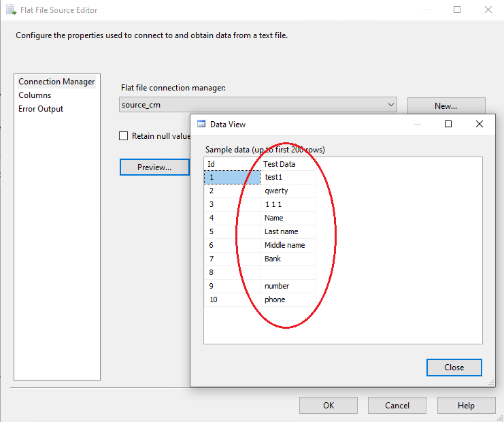Click the New... connection button
Image resolution: width=504 pixels, height=422 pixels.
coord(446,106)
